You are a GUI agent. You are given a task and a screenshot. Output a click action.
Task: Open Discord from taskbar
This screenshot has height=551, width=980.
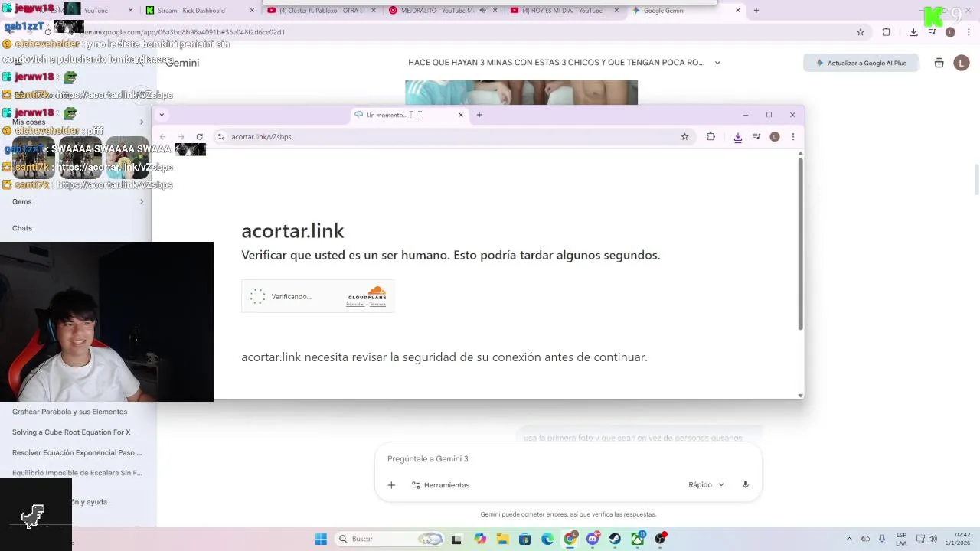pyautogui.click(x=593, y=540)
